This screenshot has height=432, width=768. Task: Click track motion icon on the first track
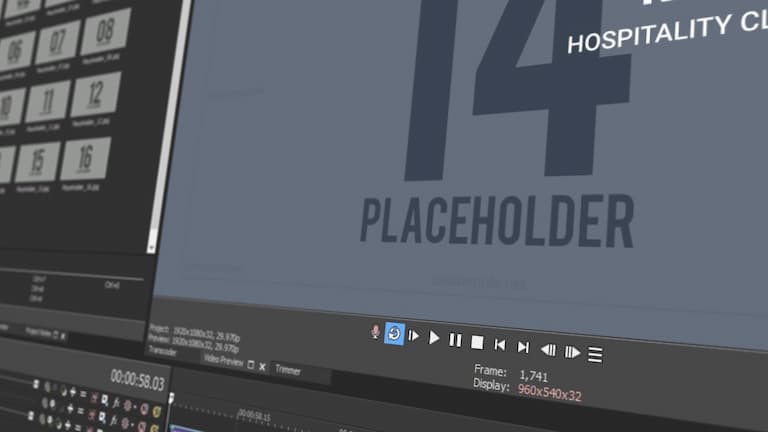(x=105, y=401)
